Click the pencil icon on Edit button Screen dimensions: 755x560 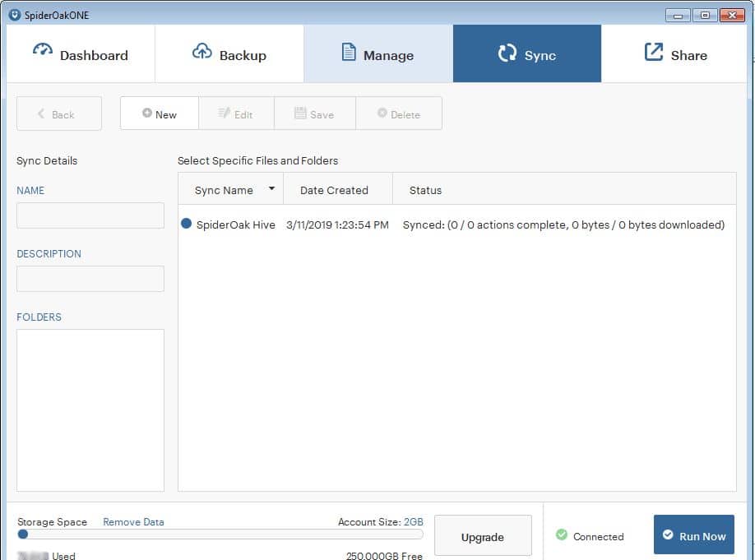pos(224,113)
